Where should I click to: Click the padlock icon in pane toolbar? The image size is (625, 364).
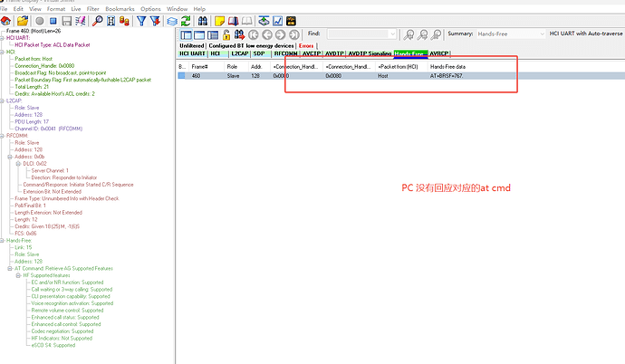[x=226, y=34]
